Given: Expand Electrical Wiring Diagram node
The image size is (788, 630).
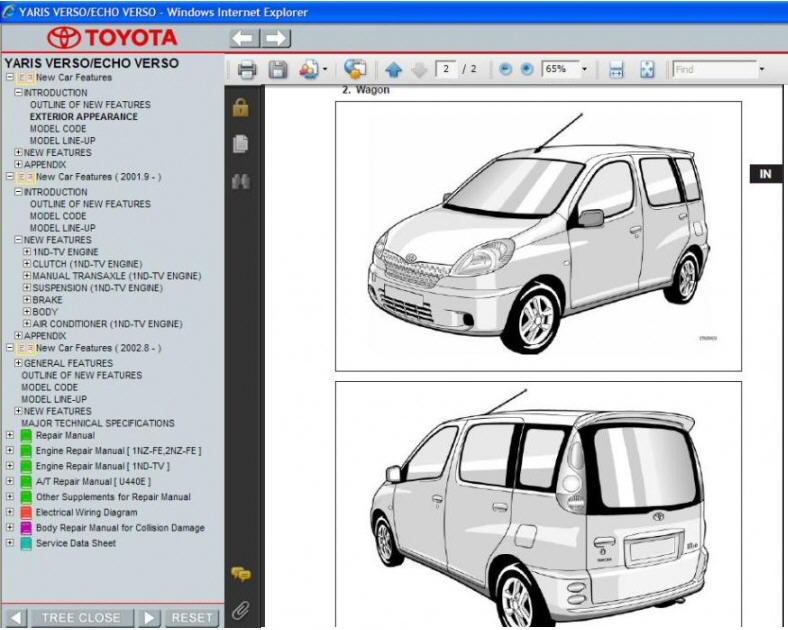Looking at the screenshot, I should click(10, 512).
